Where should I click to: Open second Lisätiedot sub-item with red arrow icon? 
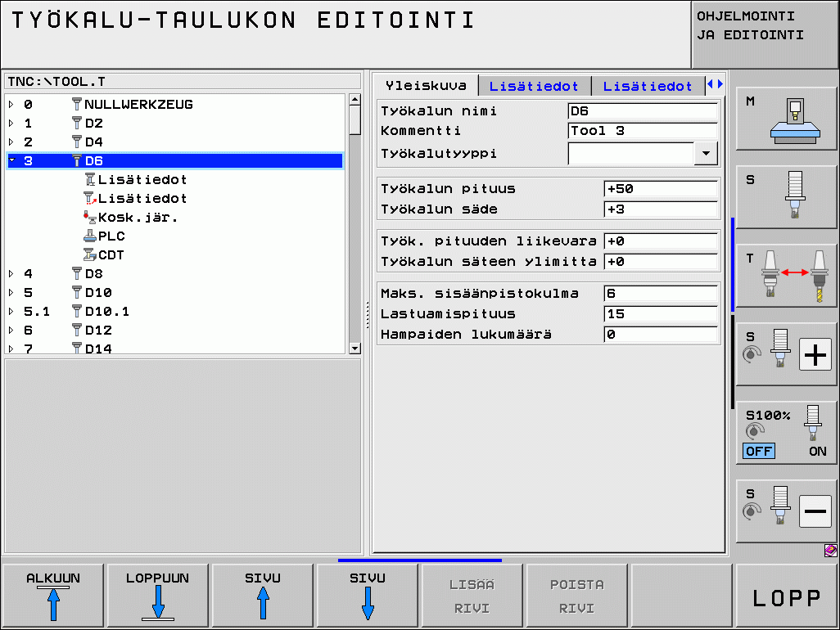(136, 198)
